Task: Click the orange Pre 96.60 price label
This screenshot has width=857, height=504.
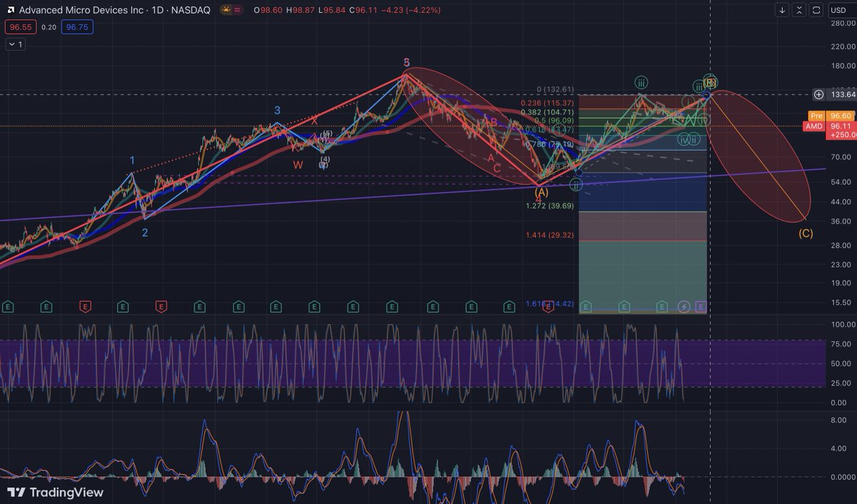Action: tap(833, 116)
